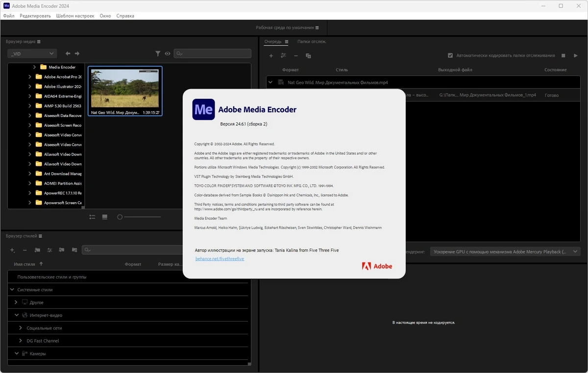The width and height of the screenshot is (588, 373).
Task: Click the Nat Geo Wild .mp4 queue file name
Action: point(338,83)
